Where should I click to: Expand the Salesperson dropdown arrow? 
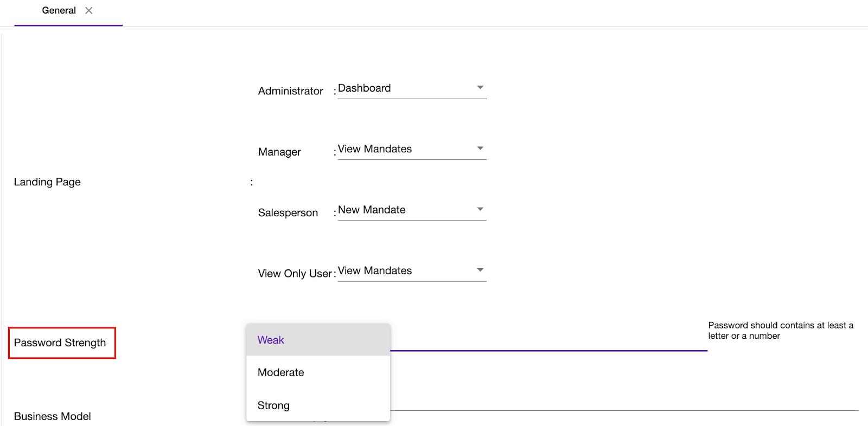point(480,209)
